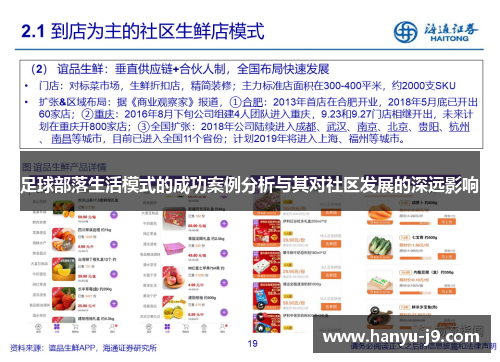Viewport: 500px width, 362px height.
Task: Click slide title '2.1 到店为主的社区生鲜店模式'
Action: pos(143,31)
